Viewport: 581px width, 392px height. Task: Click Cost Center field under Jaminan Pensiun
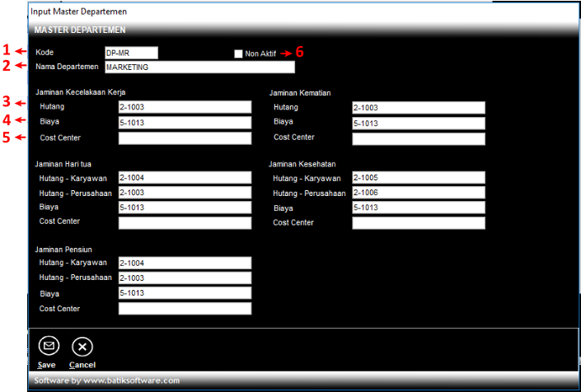pyautogui.click(x=184, y=309)
